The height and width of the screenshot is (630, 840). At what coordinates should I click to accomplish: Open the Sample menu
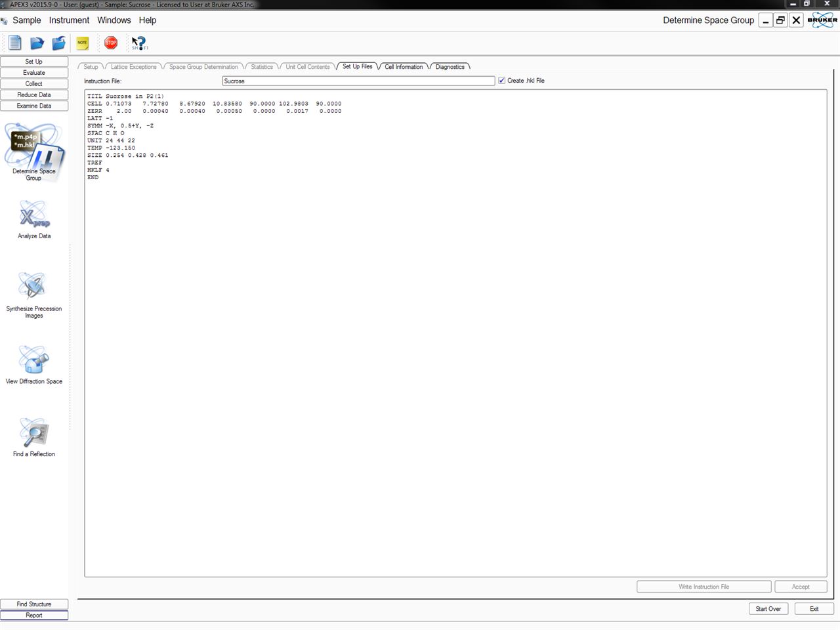click(x=27, y=20)
